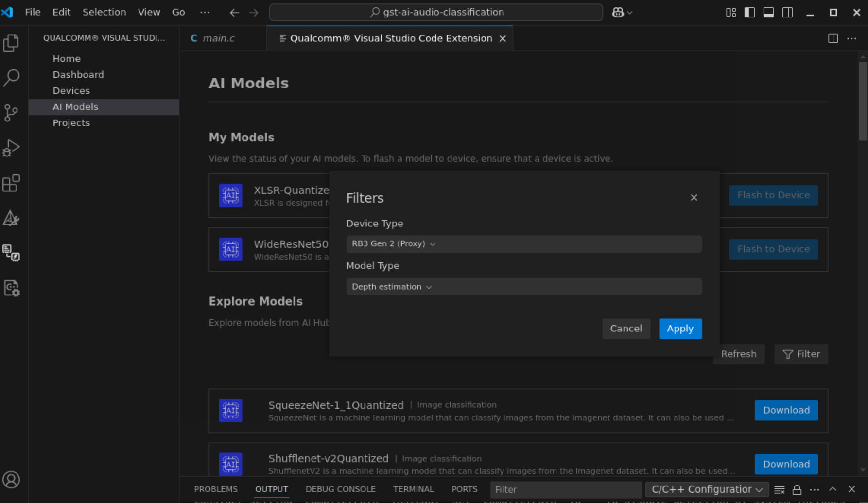The image size is (868, 503).
Task: Open the Filter button for models
Action: point(801,354)
